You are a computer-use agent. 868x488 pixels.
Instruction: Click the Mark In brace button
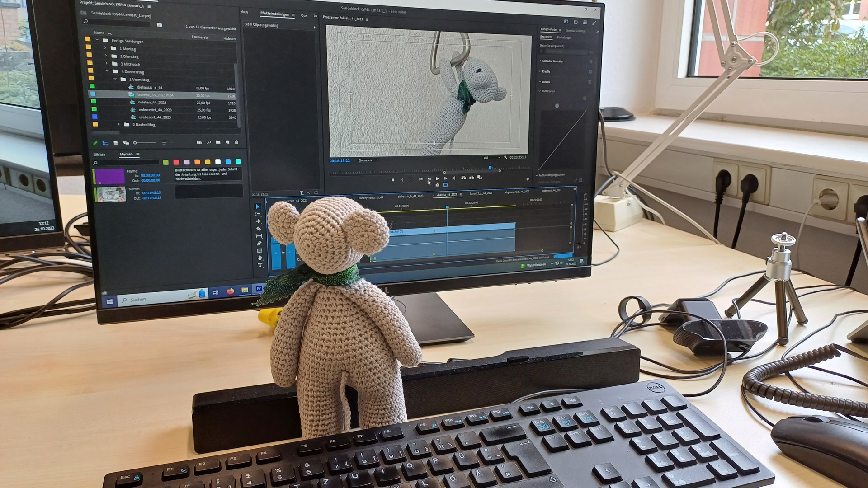[x=402, y=179]
